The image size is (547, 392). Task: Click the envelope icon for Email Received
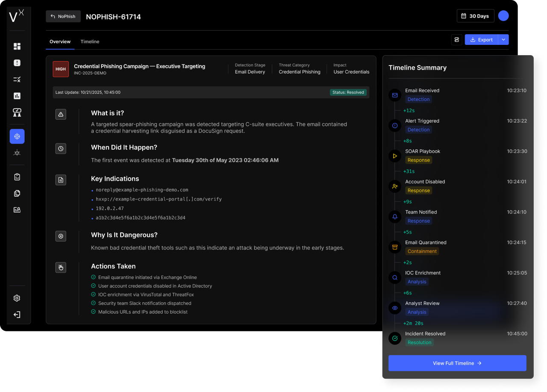tap(395, 95)
